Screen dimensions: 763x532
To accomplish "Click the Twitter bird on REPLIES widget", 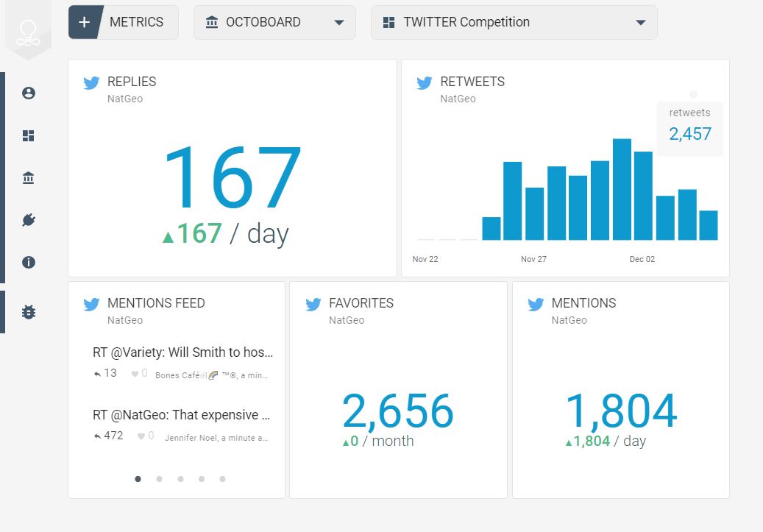I will tap(91, 82).
